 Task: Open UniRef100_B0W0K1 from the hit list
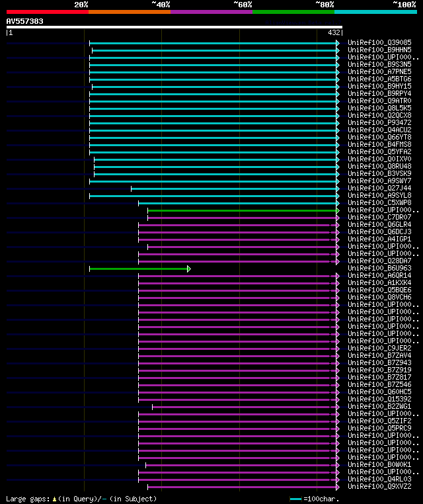[379, 465]
